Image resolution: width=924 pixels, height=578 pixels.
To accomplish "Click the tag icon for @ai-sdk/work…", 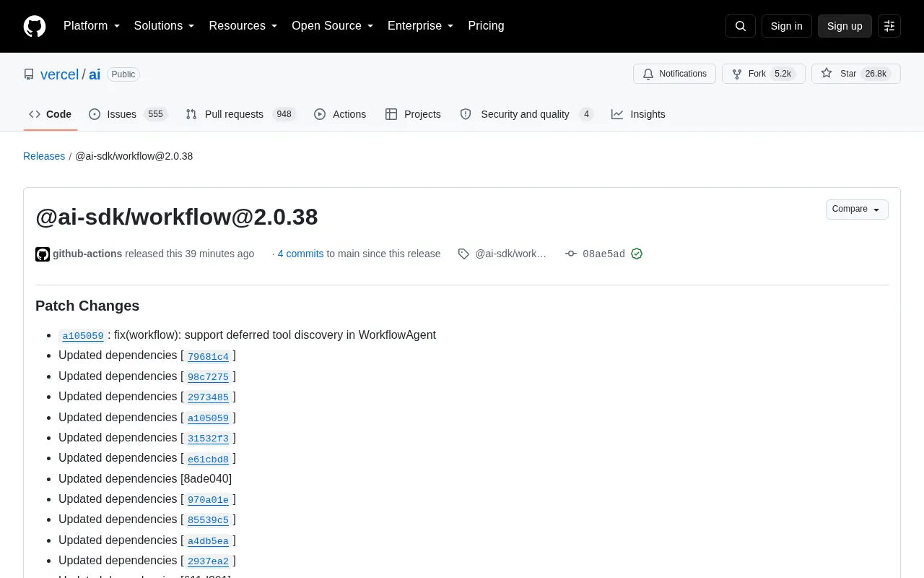I will pos(463,254).
